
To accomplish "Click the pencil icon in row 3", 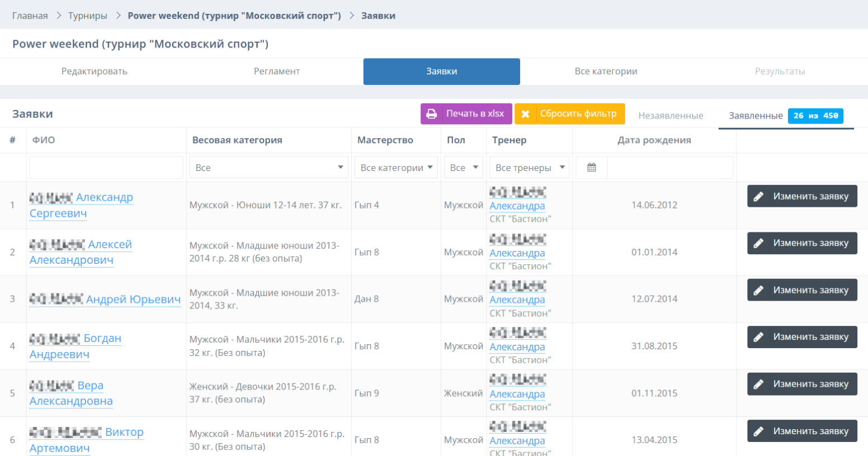I will click(x=758, y=291).
